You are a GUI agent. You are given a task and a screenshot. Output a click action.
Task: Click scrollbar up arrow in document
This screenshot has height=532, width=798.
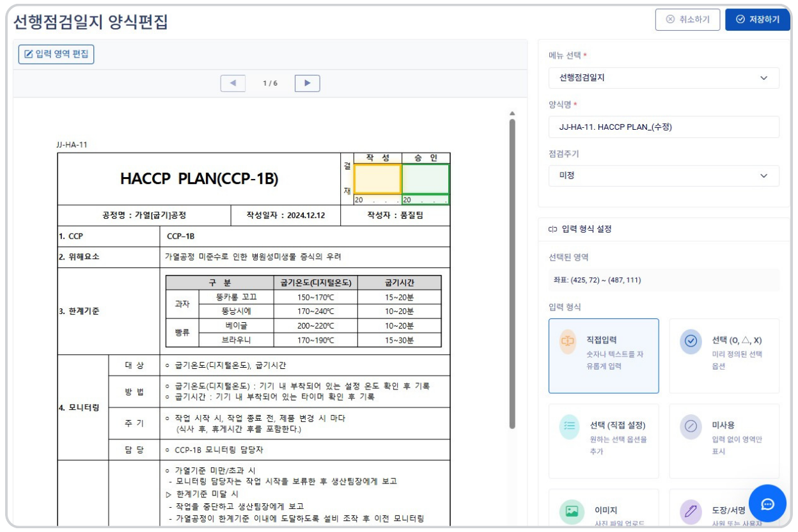(512, 114)
